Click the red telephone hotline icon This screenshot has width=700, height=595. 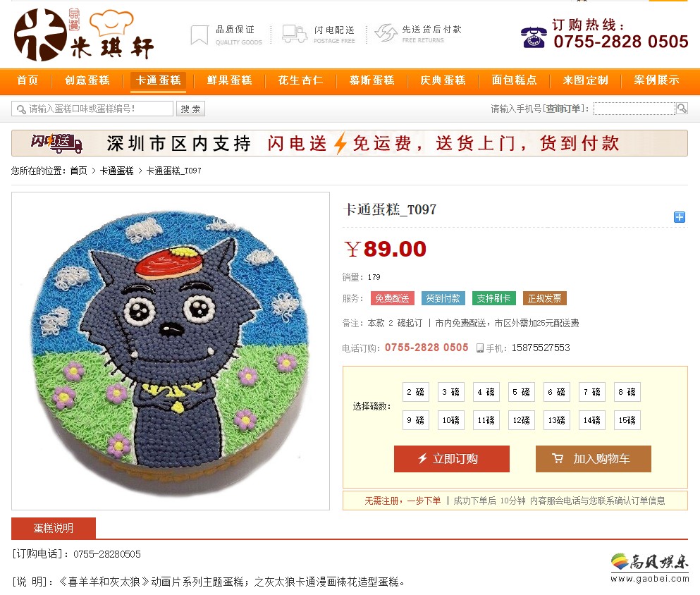[x=534, y=37]
